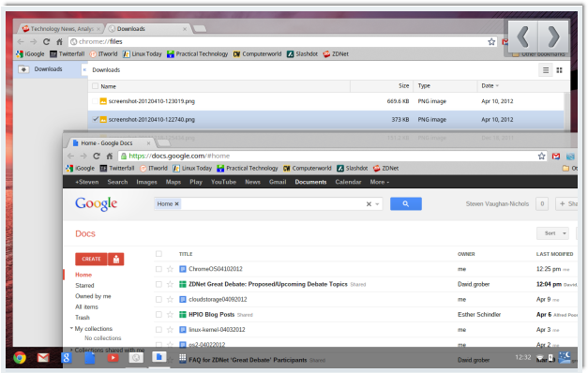Screen dimensions: 588x373
Task: Click the Docs search input field
Action: [273, 204]
